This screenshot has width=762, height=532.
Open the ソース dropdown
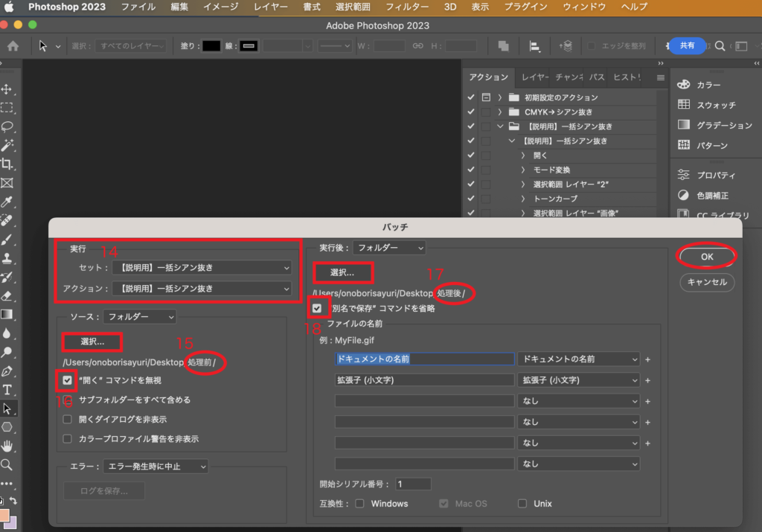139,317
